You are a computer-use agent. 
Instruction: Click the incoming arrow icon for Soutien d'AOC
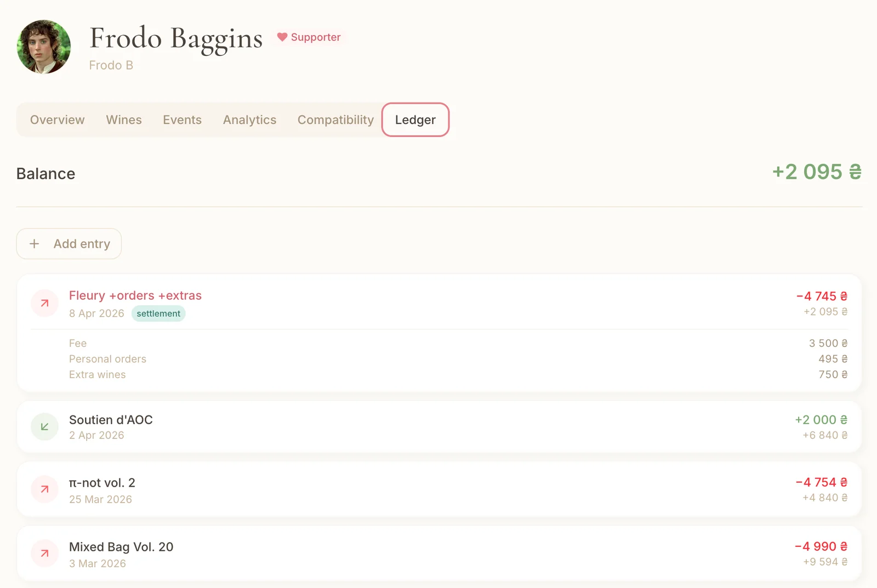(x=44, y=427)
